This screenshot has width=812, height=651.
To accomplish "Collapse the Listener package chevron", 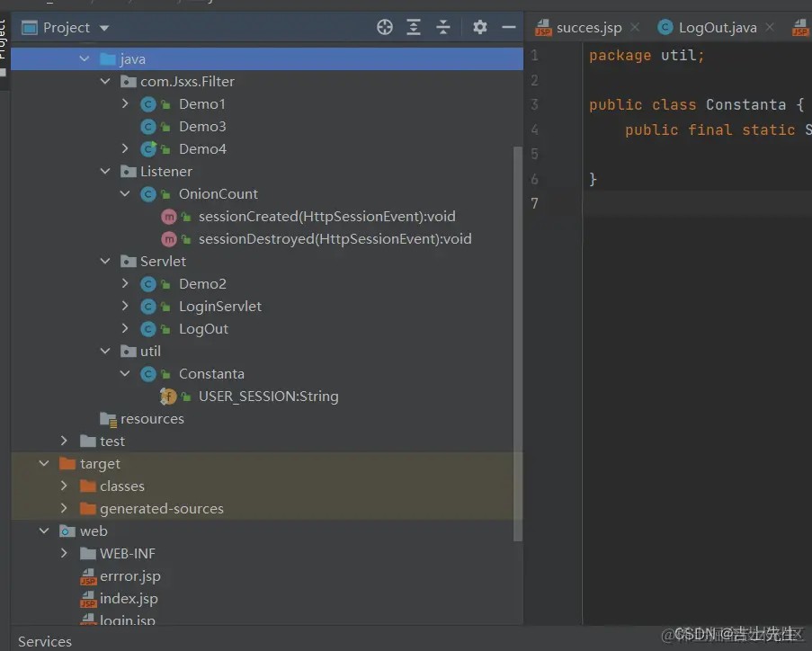I will 105,171.
